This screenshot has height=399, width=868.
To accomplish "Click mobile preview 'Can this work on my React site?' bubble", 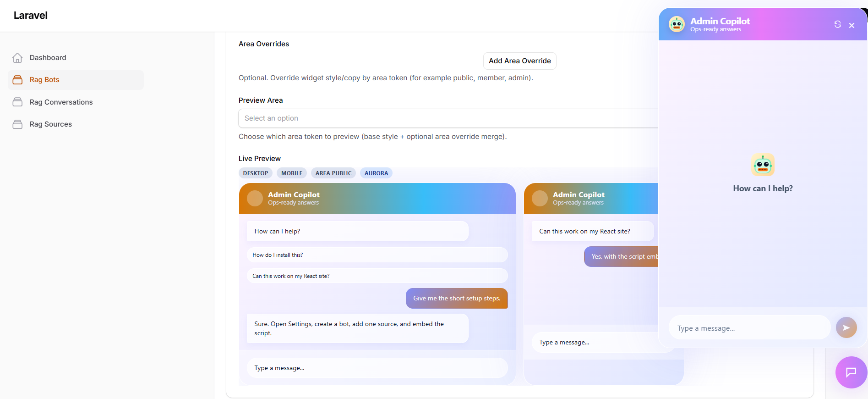I will pyautogui.click(x=592, y=231).
